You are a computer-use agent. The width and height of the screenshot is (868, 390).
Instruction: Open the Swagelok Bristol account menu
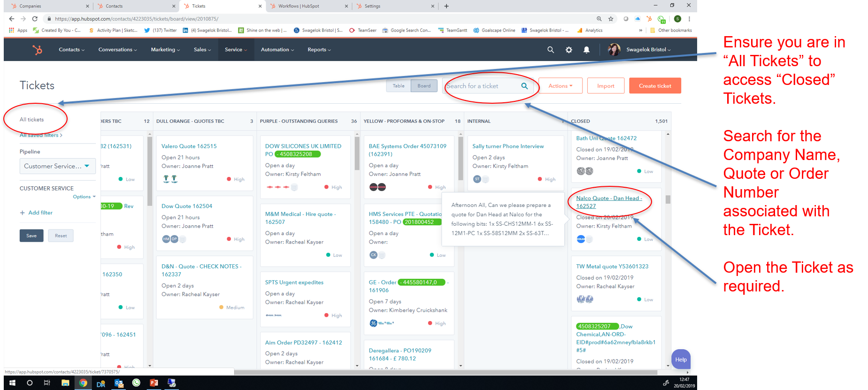(x=648, y=50)
